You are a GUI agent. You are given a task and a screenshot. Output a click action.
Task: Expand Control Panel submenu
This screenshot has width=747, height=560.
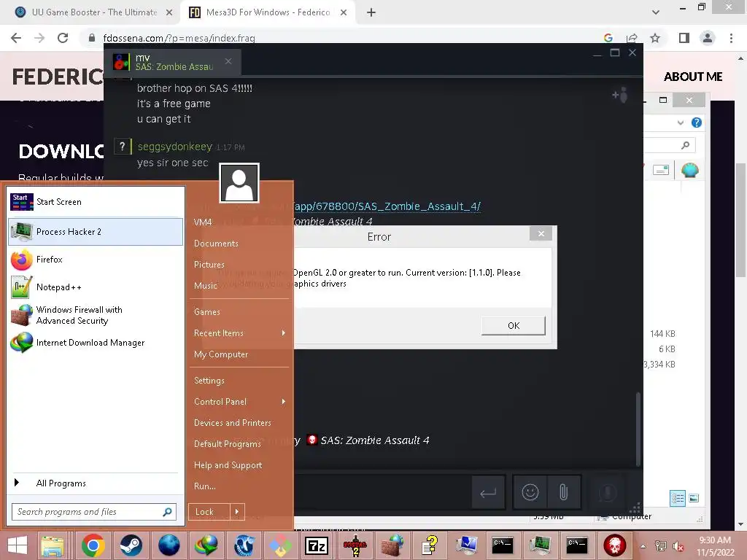click(239, 402)
